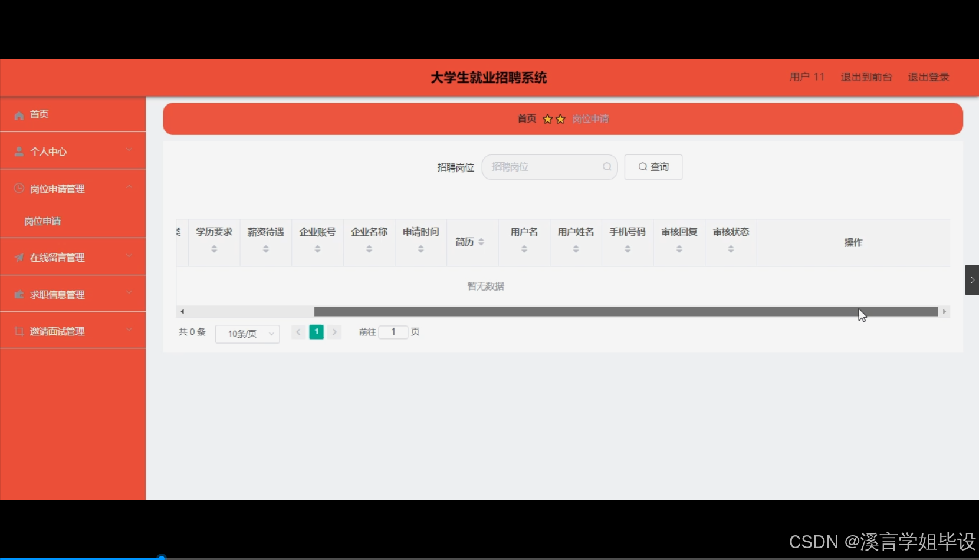The image size is (979, 560).
Task: Click the 学历要求 column header text
Action: click(x=214, y=232)
